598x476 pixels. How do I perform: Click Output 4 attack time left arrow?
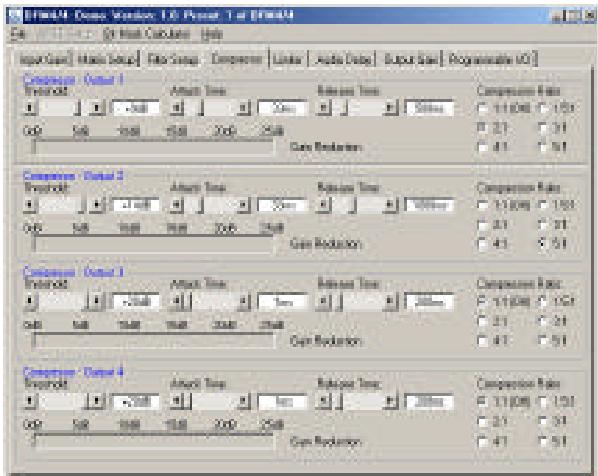[177, 401]
